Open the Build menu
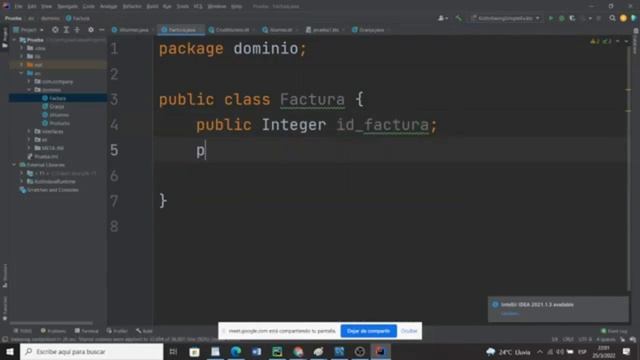Viewport: 640px width, 360px height. coord(152,6)
